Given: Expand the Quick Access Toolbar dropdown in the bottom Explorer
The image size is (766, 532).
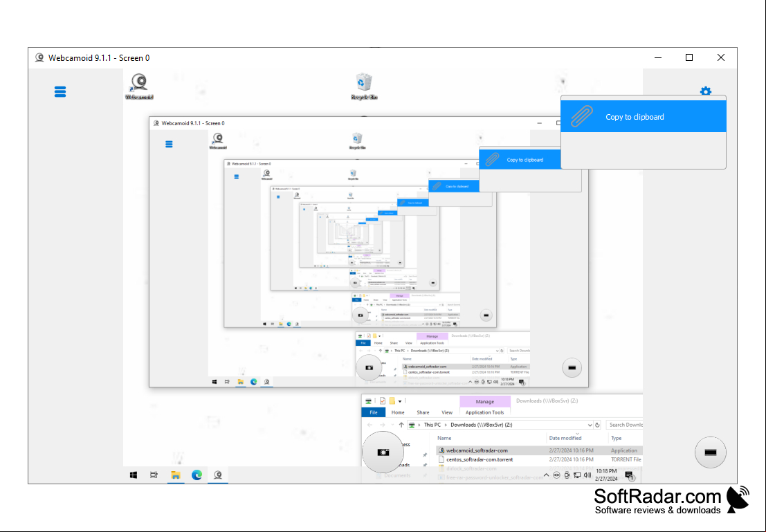Looking at the screenshot, I should click(x=400, y=401).
